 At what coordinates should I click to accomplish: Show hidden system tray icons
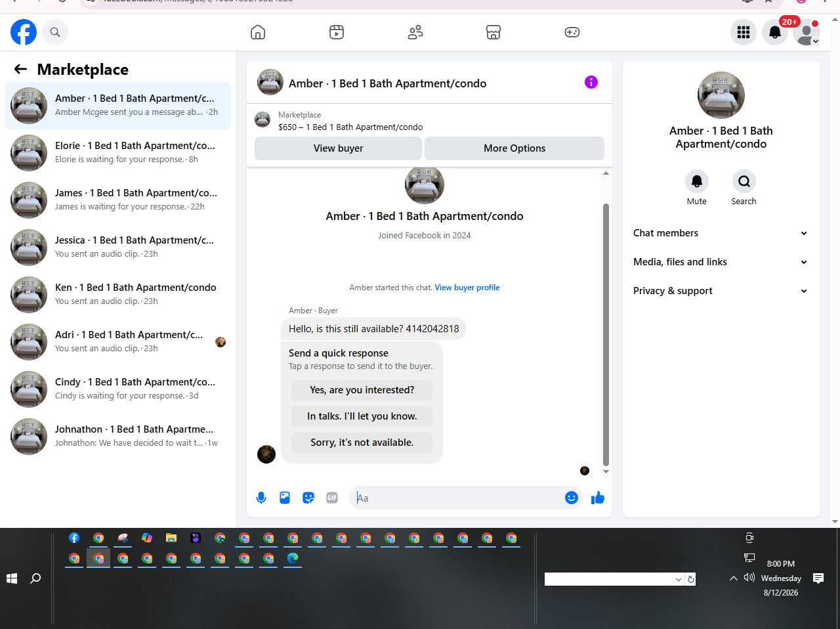coord(734,578)
